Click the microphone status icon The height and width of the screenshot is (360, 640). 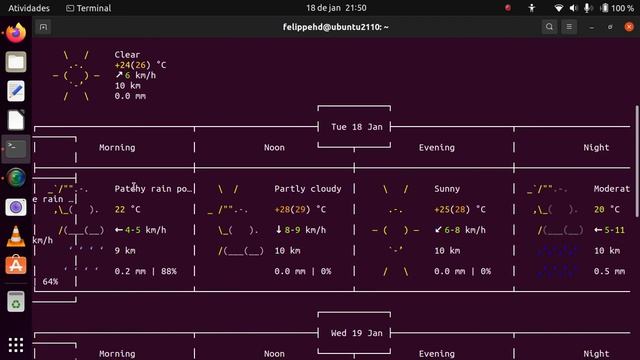click(x=588, y=8)
